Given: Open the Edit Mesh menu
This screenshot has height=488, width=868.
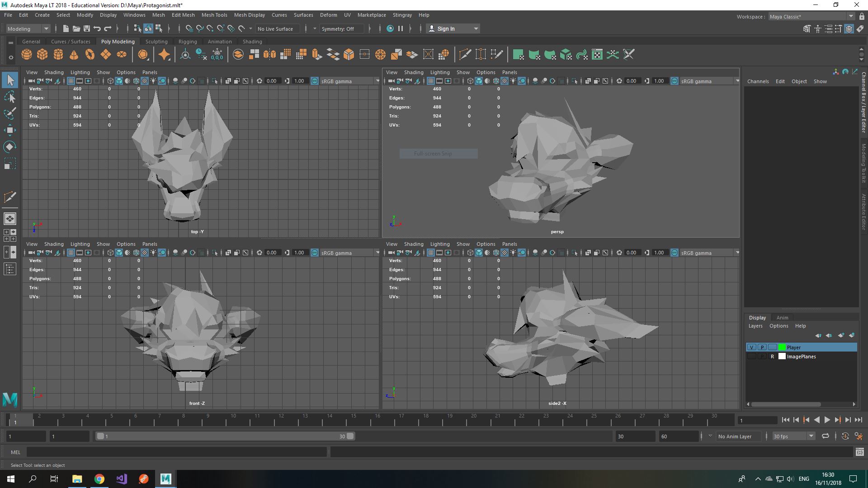Looking at the screenshot, I should point(183,15).
